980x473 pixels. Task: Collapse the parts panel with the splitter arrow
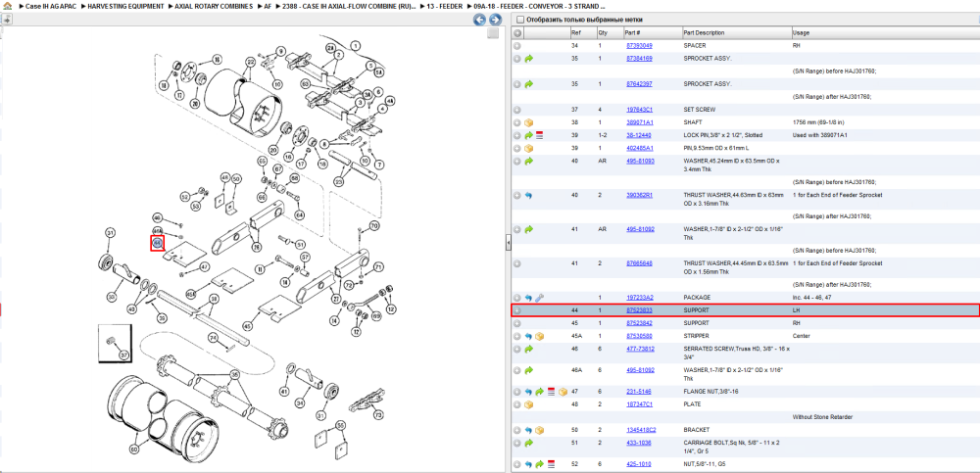point(508,242)
